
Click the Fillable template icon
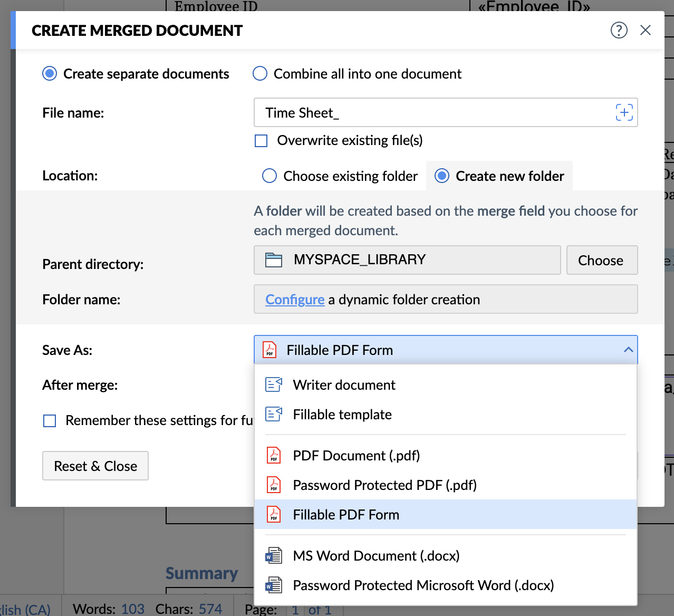[274, 415]
